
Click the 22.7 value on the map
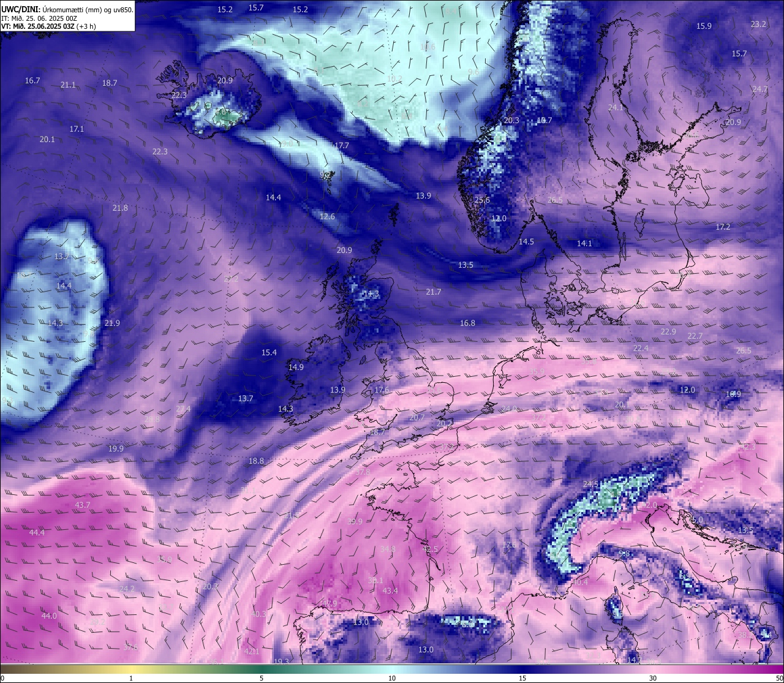(x=695, y=336)
